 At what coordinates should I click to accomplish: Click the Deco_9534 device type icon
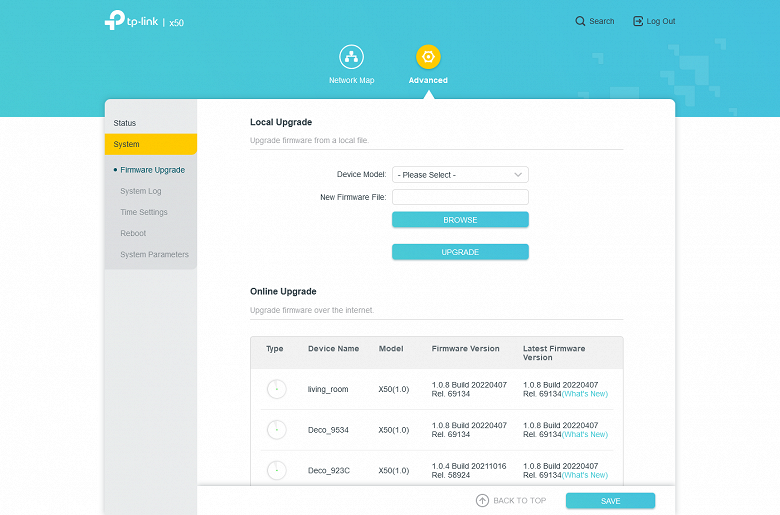277,430
